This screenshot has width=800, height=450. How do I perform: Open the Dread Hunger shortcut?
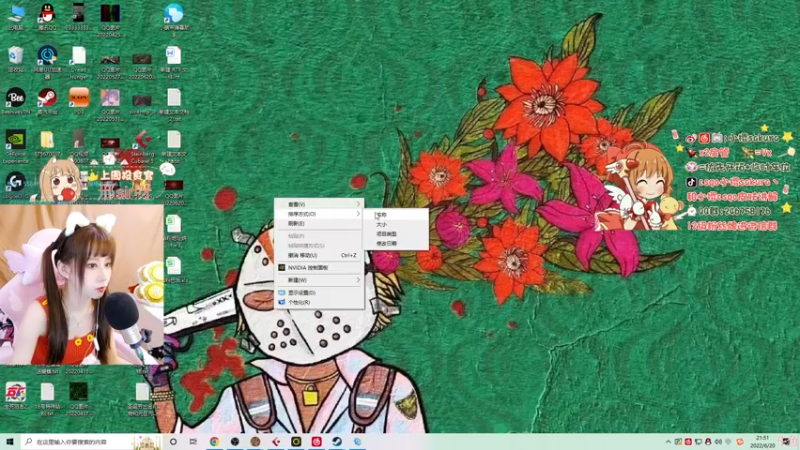click(79, 62)
